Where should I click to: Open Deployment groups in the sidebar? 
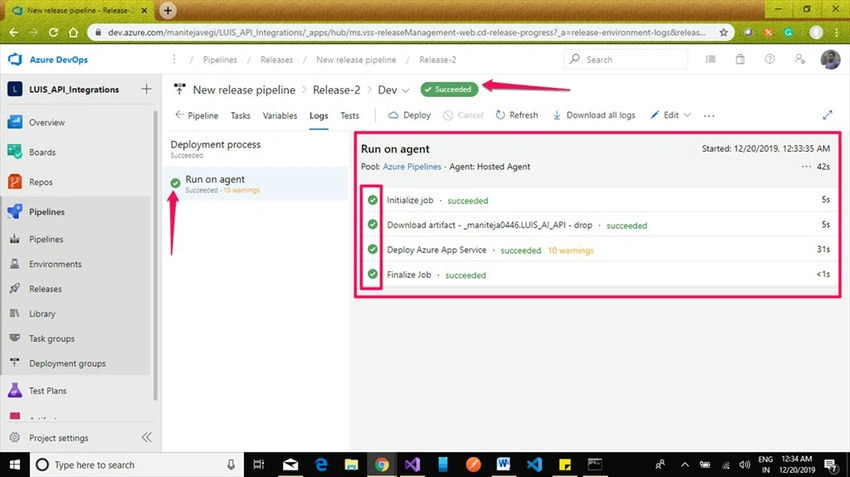(x=67, y=364)
